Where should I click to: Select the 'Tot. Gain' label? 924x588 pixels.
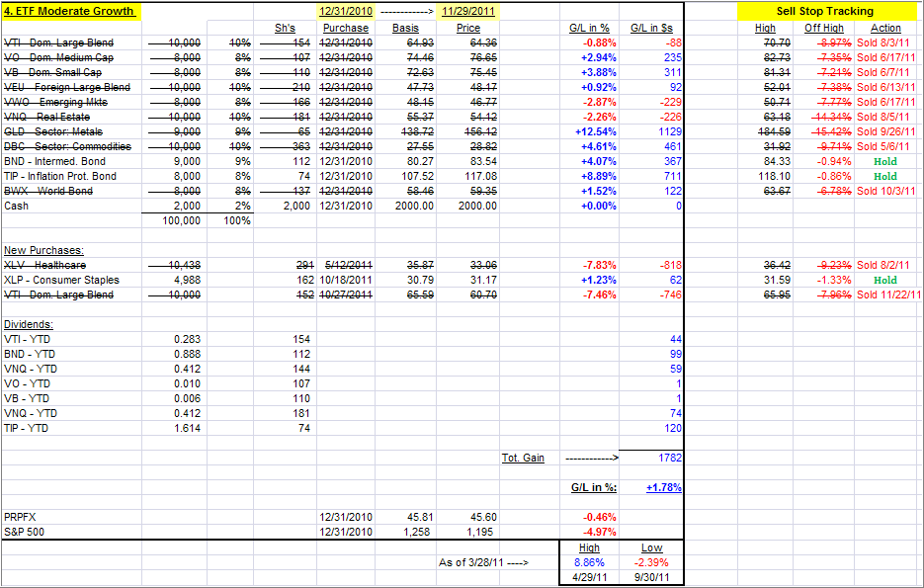pyautogui.click(x=524, y=458)
